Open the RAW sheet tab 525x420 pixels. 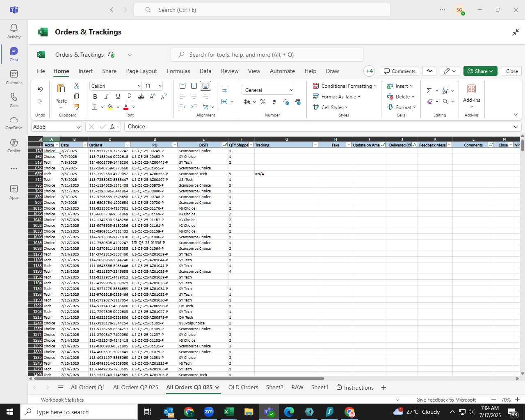click(297, 387)
